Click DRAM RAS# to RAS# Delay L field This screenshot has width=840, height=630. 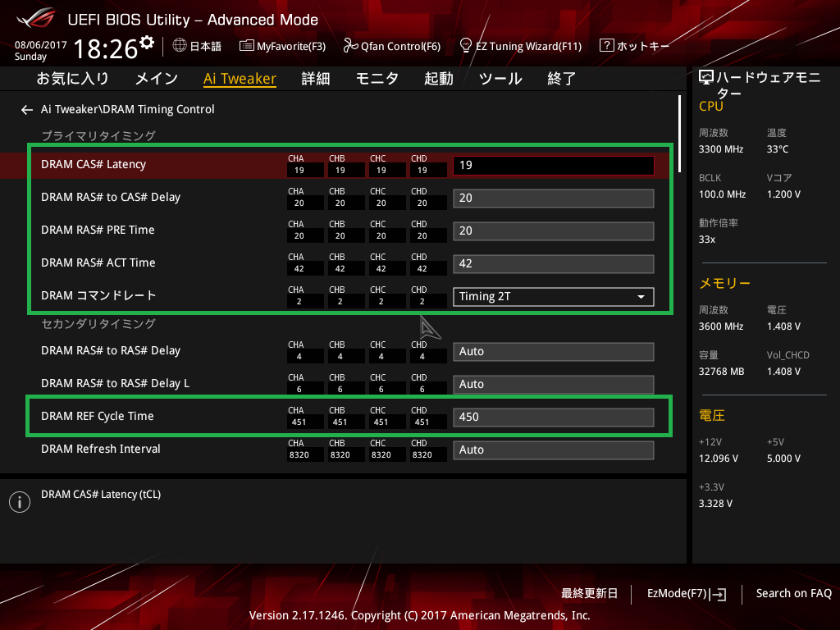click(554, 384)
